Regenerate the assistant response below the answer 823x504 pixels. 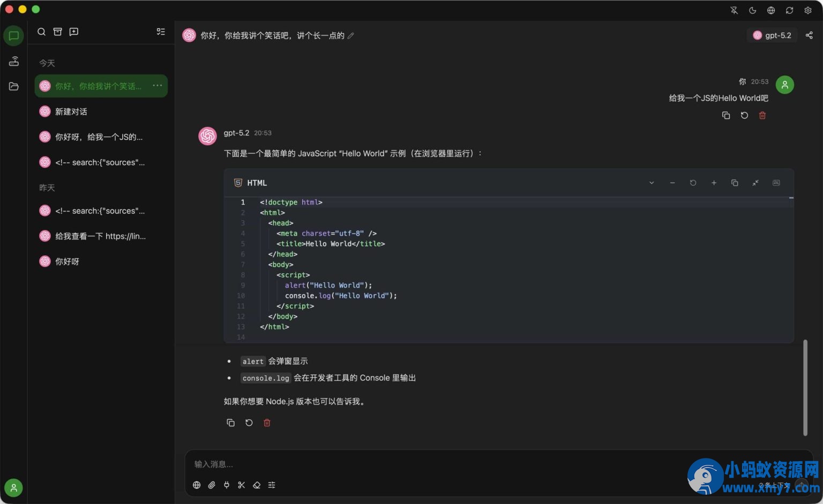[x=249, y=423]
